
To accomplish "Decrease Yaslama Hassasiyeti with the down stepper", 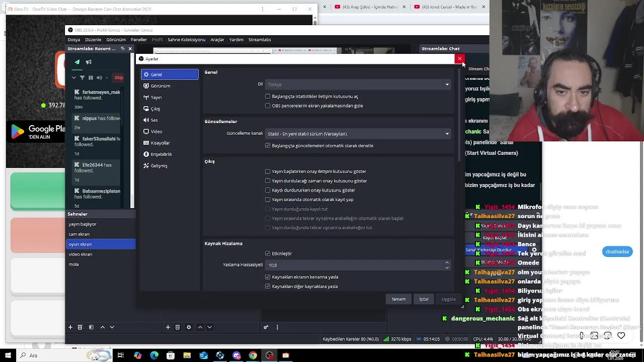I will [447, 267].
